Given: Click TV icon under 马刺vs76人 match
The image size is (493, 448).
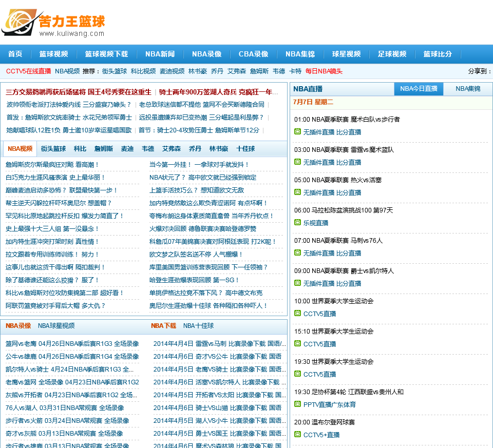Looking at the screenshot, I should point(297,252).
